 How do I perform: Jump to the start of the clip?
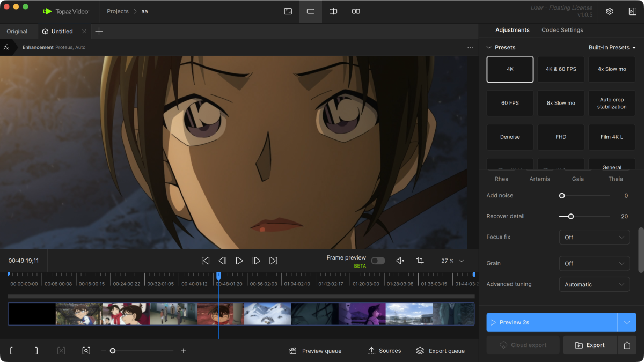point(206,261)
